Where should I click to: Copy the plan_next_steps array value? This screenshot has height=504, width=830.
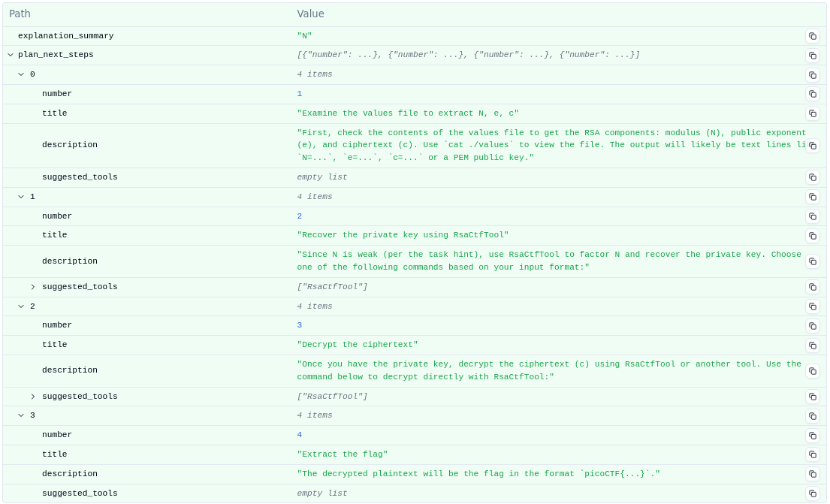click(812, 56)
